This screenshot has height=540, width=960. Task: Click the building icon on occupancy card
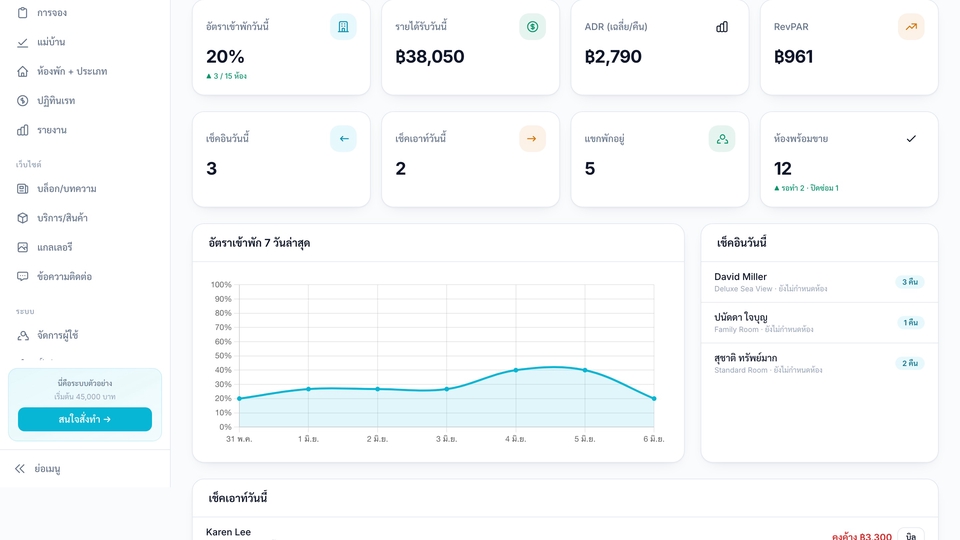coord(343,27)
